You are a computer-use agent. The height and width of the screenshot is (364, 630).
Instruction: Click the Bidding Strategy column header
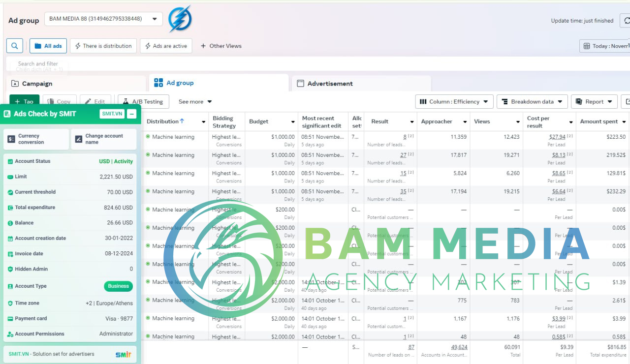click(224, 122)
